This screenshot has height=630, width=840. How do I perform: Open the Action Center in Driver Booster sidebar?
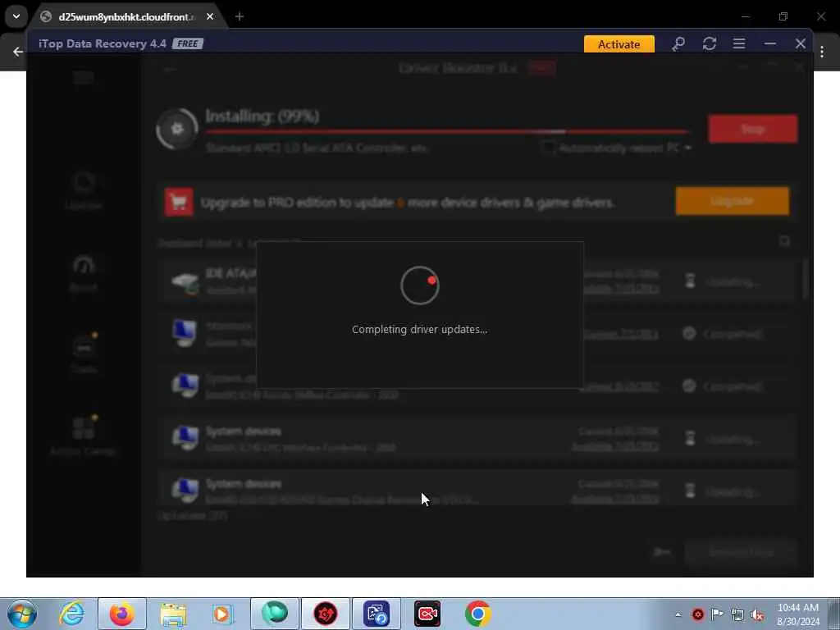pos(84,435)
